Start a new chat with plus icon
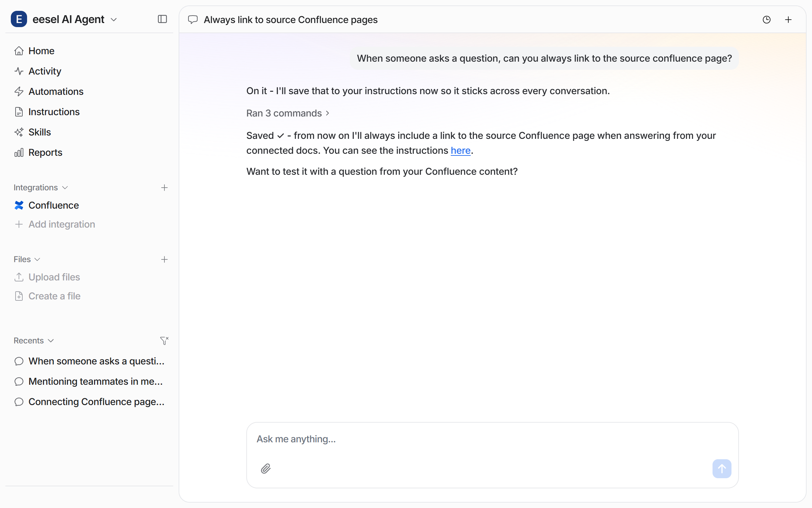Screen dimensions: 812x508 788,20
